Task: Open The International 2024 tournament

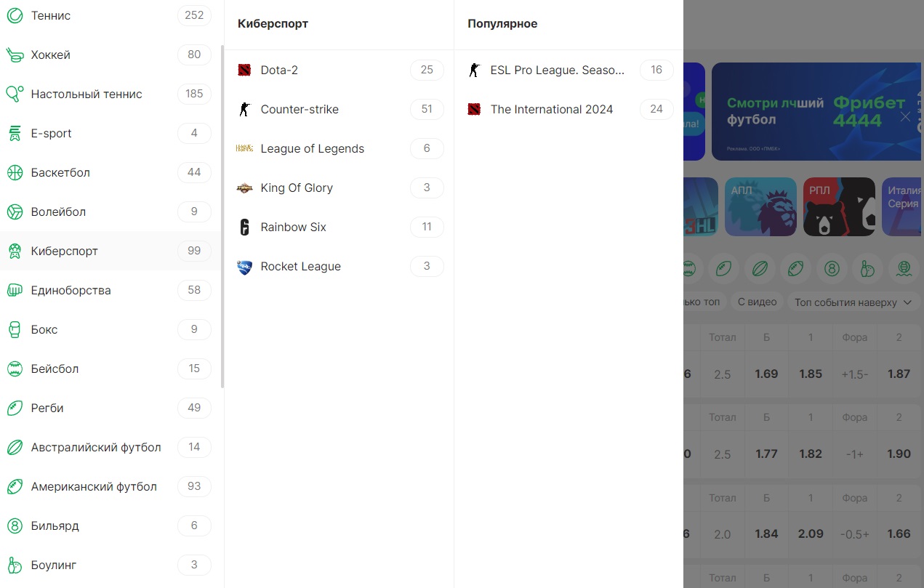Action: (569, 109)
